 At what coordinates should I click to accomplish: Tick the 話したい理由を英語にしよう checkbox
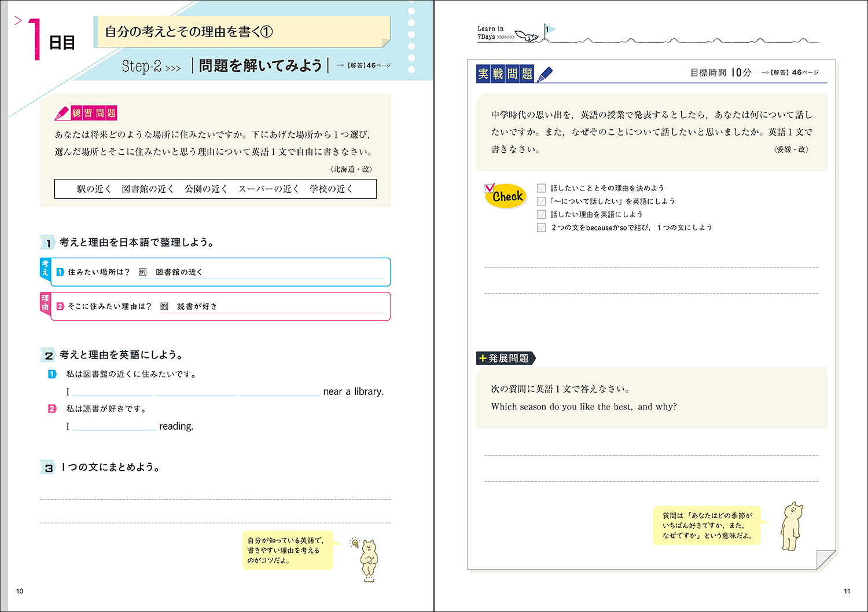[541, 215]
